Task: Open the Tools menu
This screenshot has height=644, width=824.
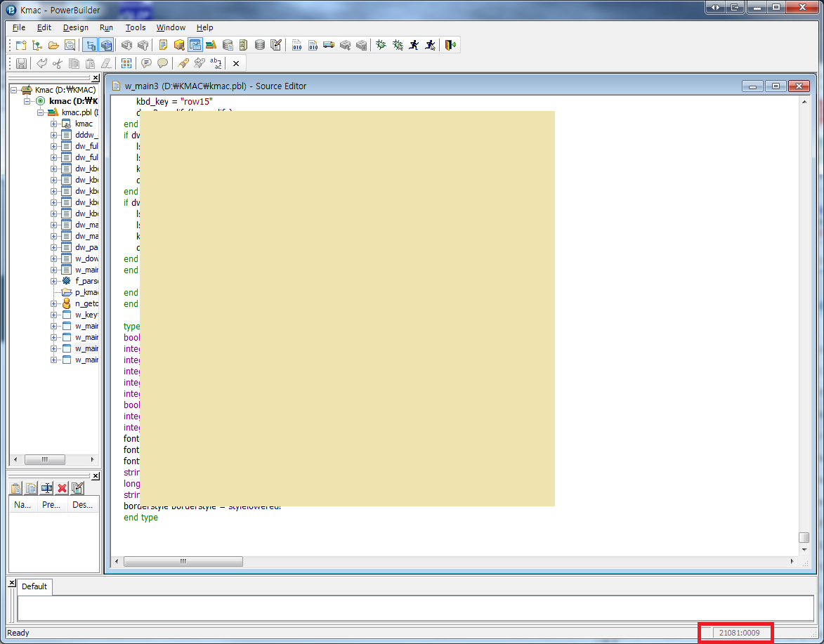Action: 136,27
